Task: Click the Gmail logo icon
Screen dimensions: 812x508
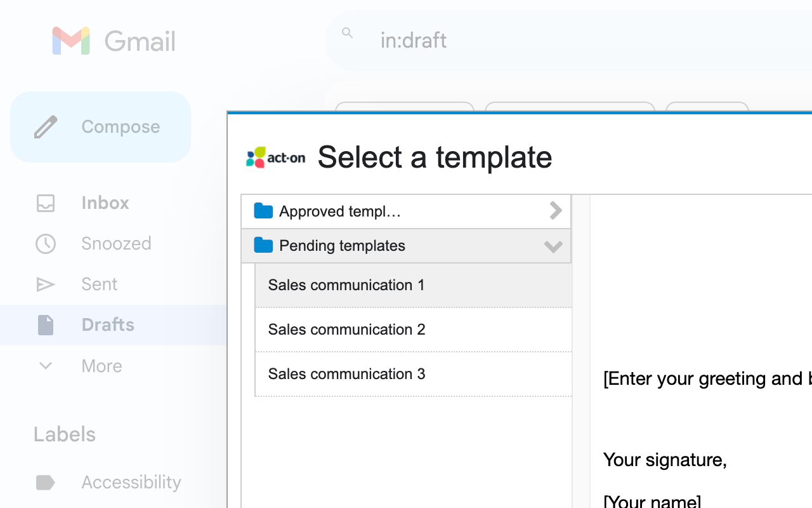Action: (71, 41)
